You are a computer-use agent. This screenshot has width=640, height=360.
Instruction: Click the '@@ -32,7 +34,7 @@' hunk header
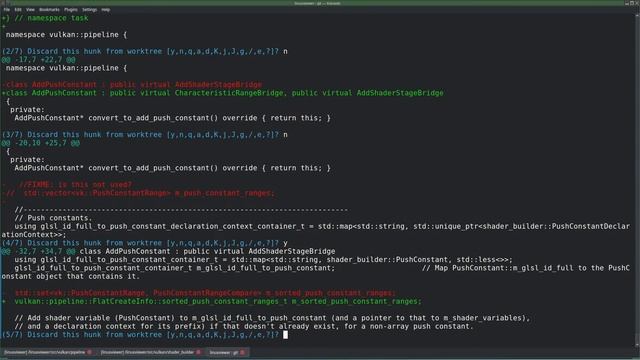39,251
